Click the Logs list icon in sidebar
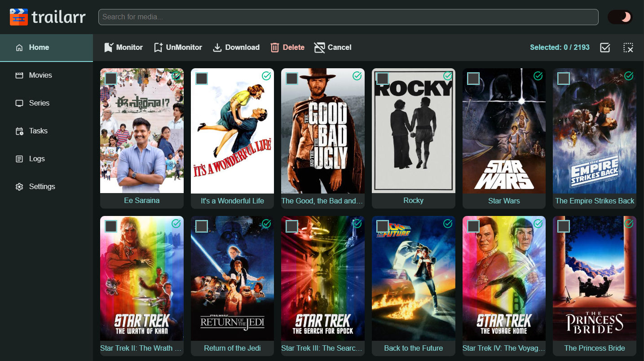 (x=19, y=159)
